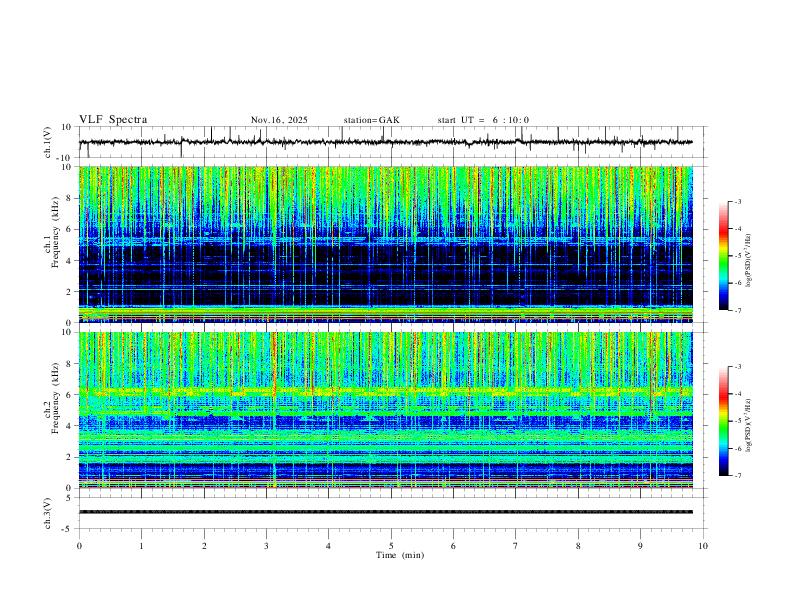Screen dimensions: 792x612
Task: Click the "-10" tick on ch.1(V) axis
Action: 65,158
